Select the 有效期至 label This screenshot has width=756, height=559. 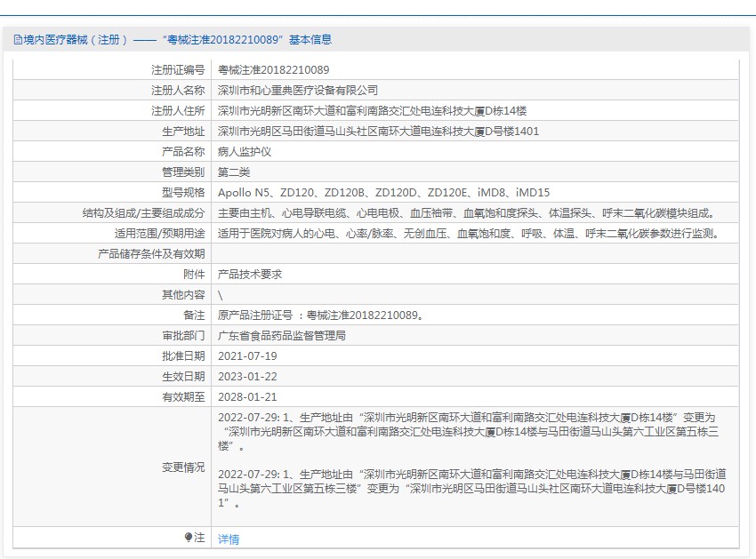[x=183, y=397]
